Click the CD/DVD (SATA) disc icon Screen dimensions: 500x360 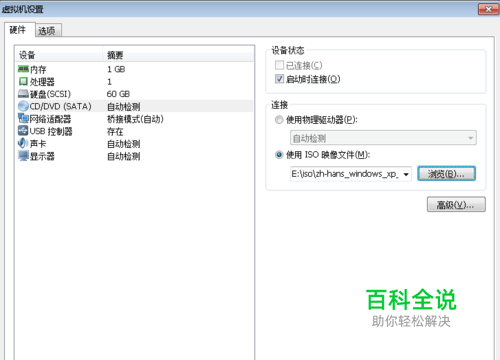coord(23,106)
